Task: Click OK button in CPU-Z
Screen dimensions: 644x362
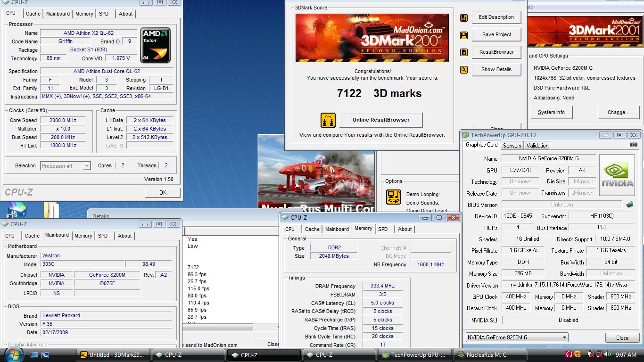Action: (x=163, y=192)
